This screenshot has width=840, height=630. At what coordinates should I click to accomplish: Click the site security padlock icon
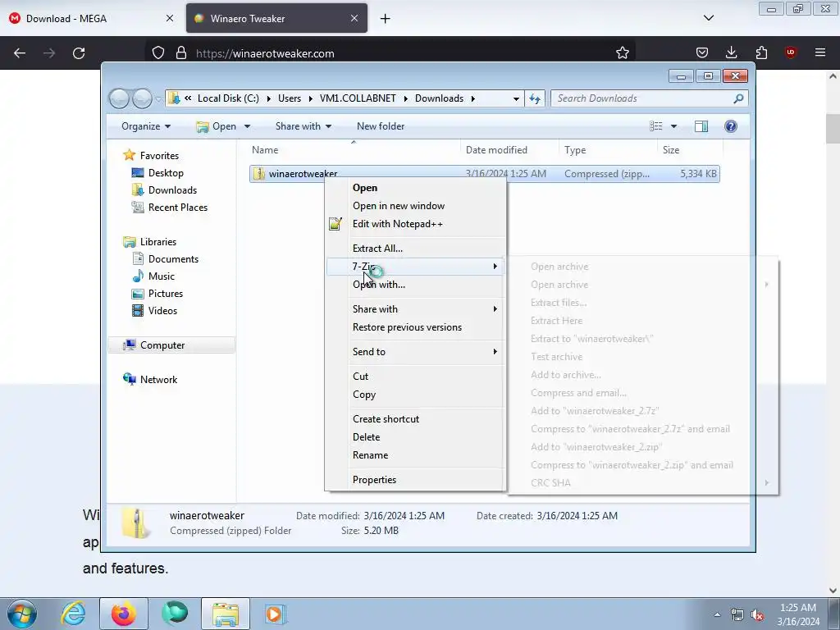click(181, 53)
